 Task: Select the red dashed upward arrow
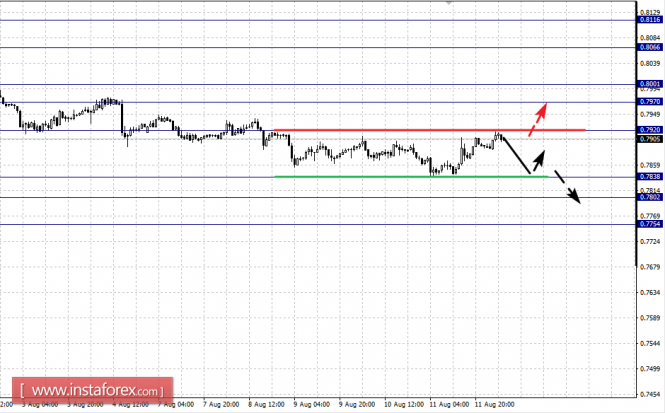tap(538, 119)
